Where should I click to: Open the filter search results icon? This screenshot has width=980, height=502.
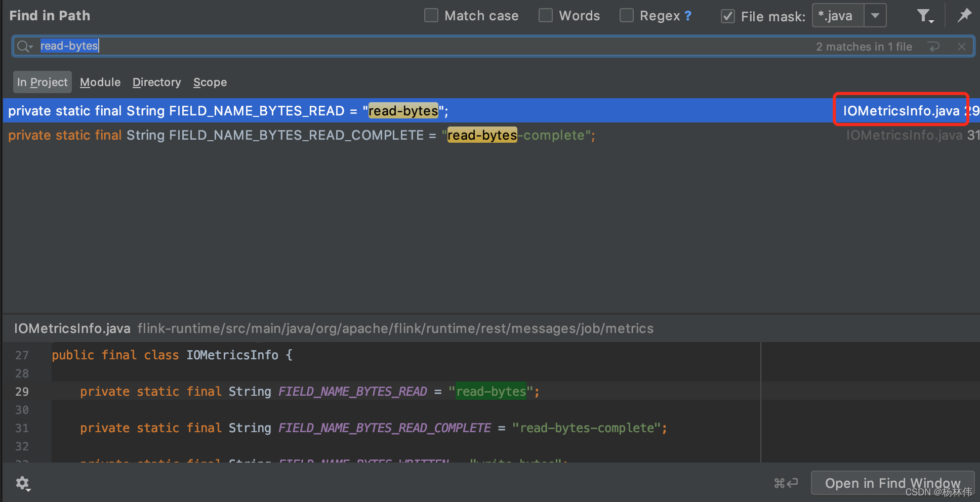click(924, 16)
